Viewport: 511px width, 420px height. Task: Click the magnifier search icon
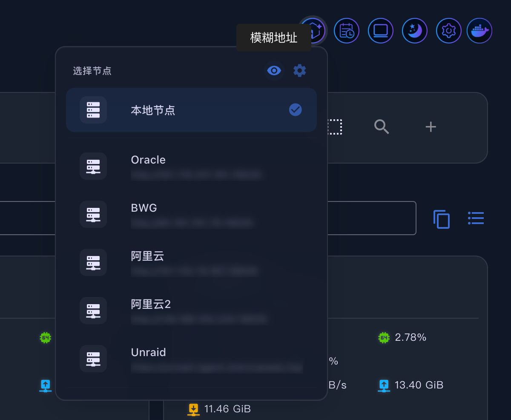382,127
